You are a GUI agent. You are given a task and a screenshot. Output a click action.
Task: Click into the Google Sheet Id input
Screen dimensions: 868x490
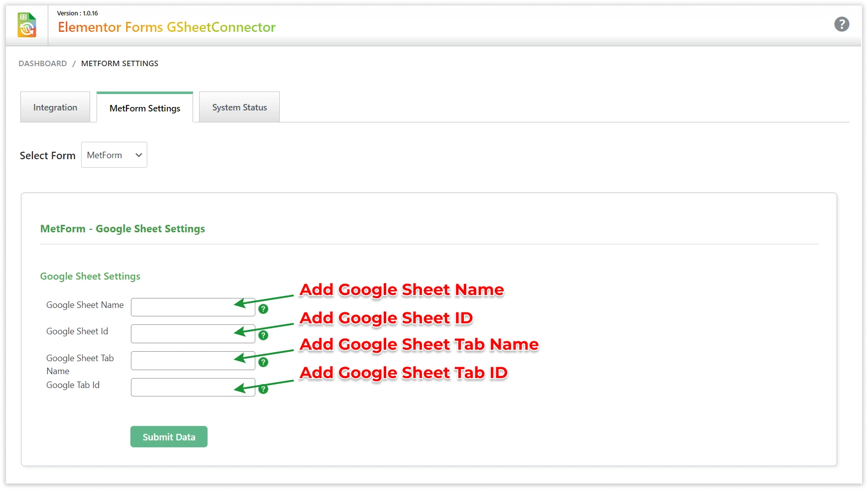182,334
